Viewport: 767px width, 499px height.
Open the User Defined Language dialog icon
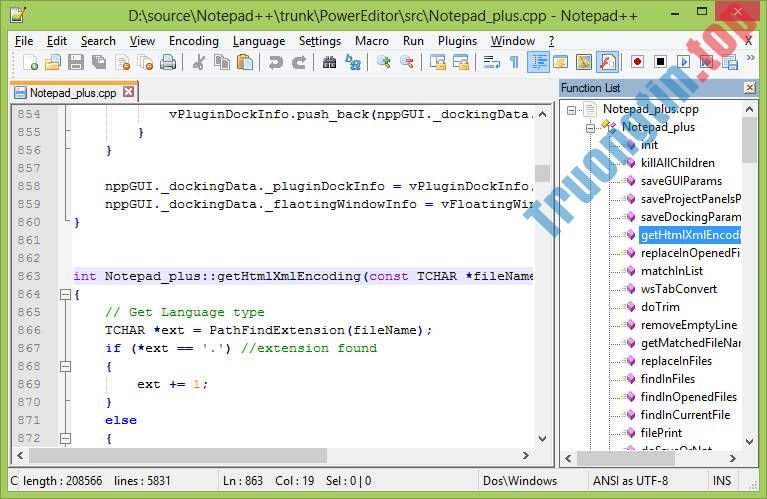[561, 63]
